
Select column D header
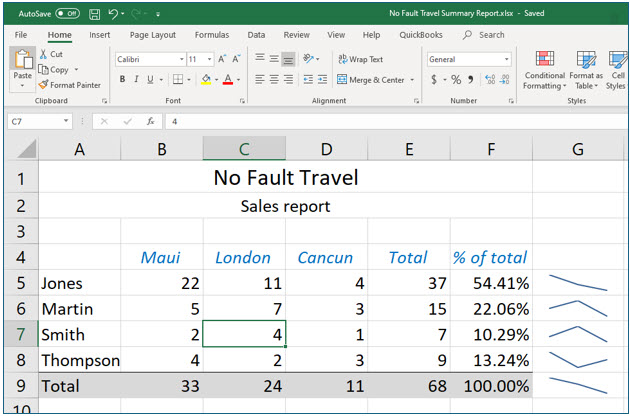pos(327,149)
